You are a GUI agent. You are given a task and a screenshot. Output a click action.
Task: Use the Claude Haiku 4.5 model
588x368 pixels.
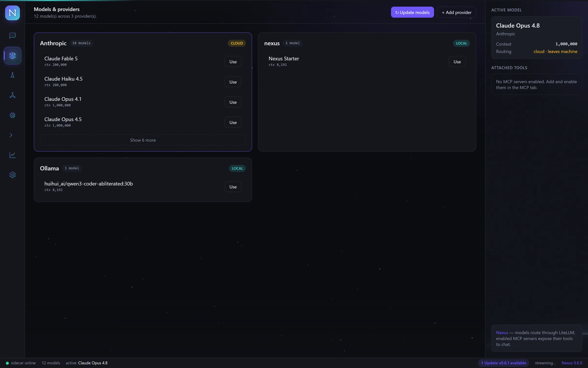pos(233,82)
